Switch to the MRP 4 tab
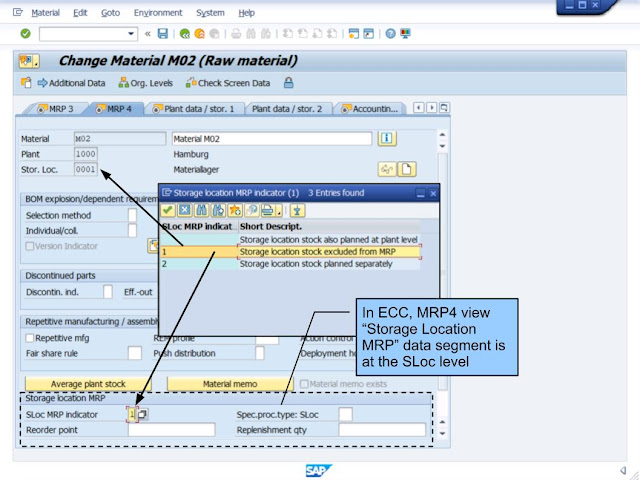The image size is (640, 480). (114, 109)
